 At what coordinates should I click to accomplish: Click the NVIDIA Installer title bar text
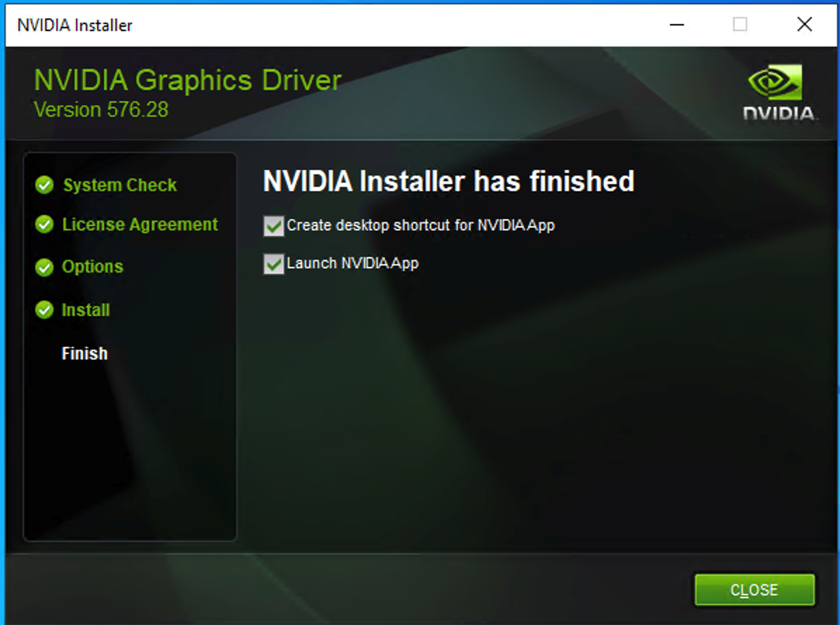click(x=74, y=25)
